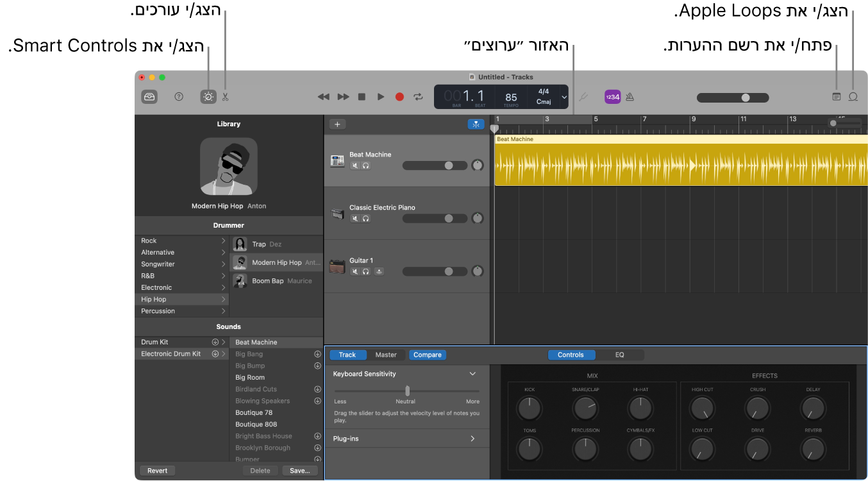Switch to the Master tab
The width and height of the screenshot is (868, 481).
[386, 355]
